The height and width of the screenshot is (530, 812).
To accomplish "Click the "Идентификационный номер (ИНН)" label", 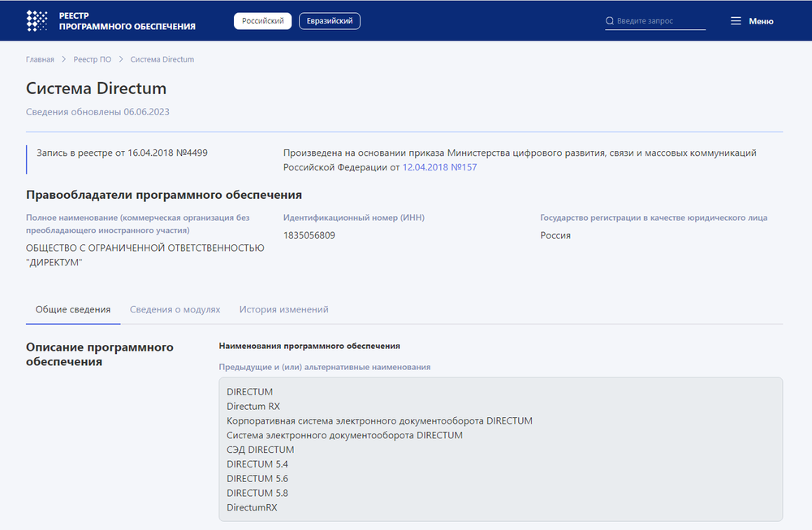I will click(354, 218).
